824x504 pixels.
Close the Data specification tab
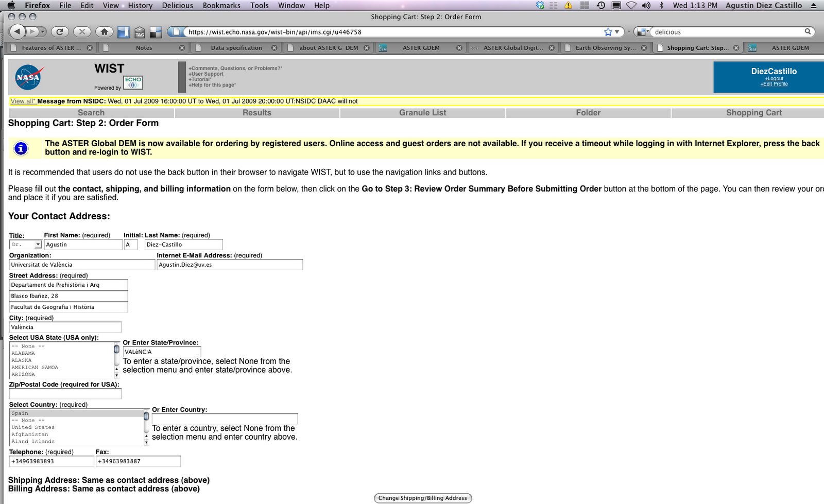(x=274, y=48)
